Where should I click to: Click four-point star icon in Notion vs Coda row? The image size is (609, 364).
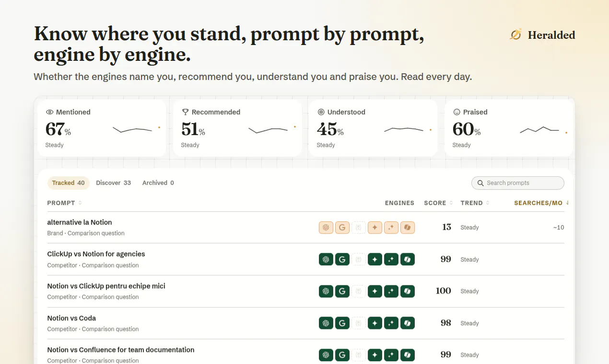(x=375, y=323)
